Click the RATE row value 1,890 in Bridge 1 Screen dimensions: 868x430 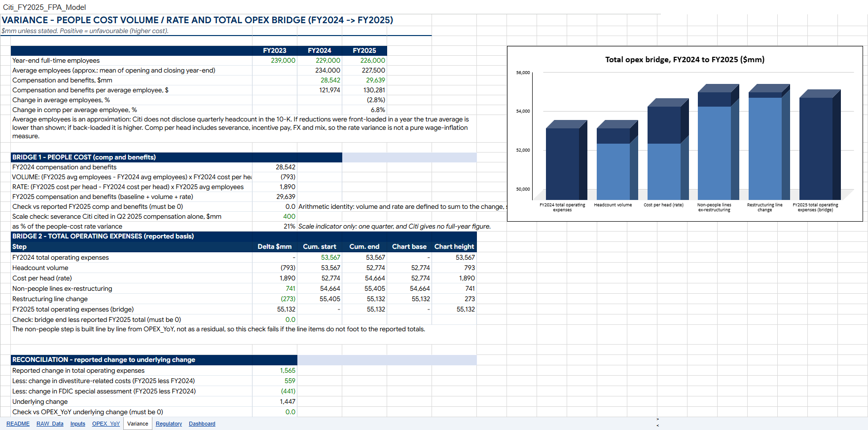(x=288, y=187)
